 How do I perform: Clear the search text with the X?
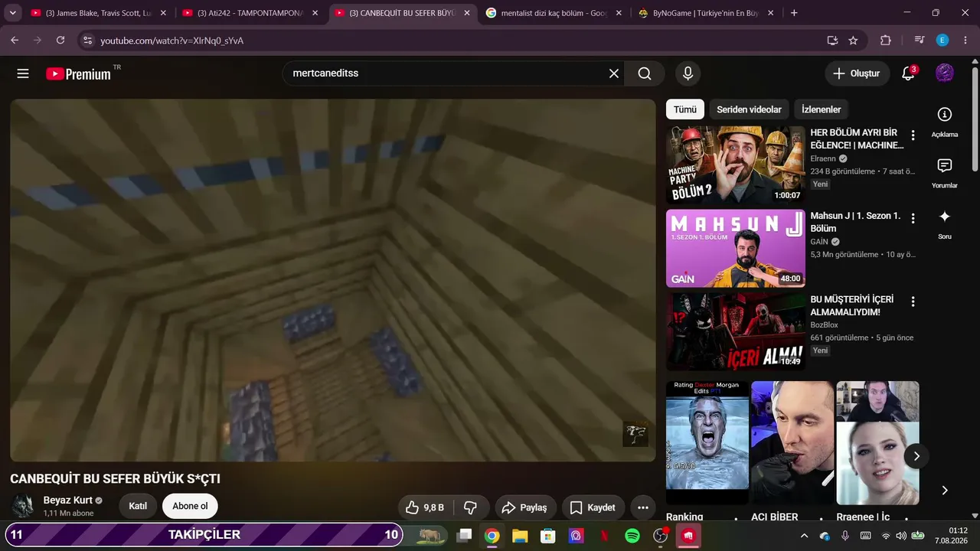pos(614,73)
